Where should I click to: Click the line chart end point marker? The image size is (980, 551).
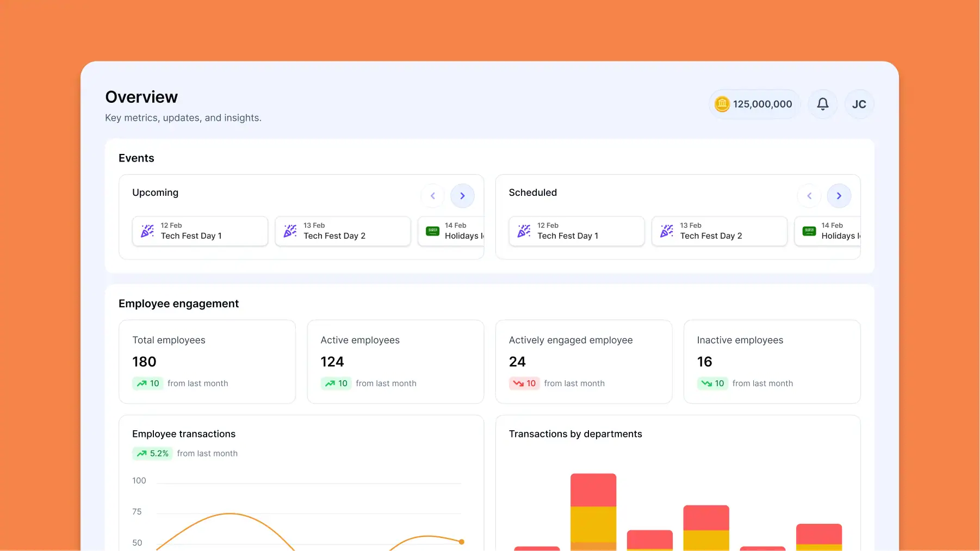462,542
